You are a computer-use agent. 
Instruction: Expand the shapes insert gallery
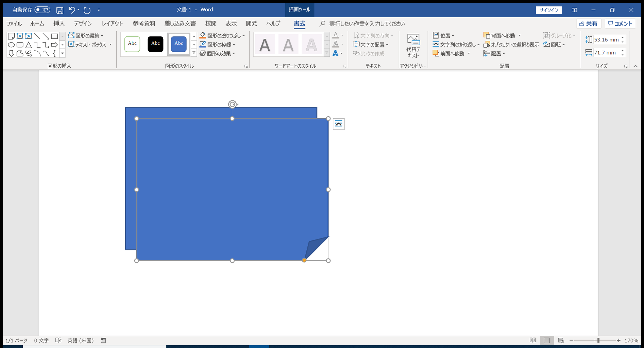[x=62, y=53]
